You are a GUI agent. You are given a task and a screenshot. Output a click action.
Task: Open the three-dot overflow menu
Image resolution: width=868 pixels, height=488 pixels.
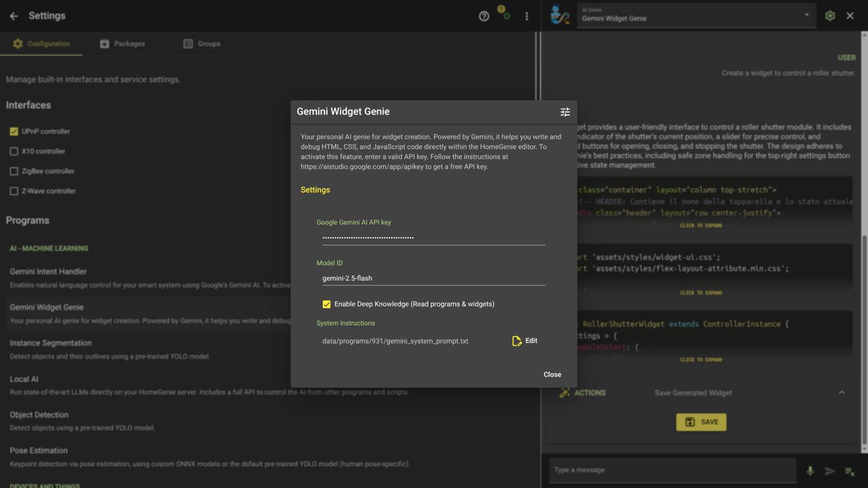(526, 16)
